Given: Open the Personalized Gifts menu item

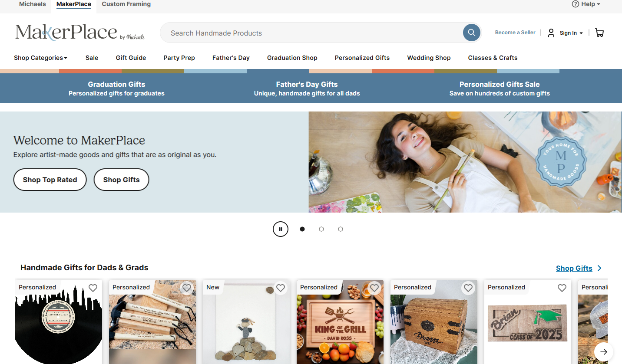Looking at the screenshot, I should click(362, 58).
